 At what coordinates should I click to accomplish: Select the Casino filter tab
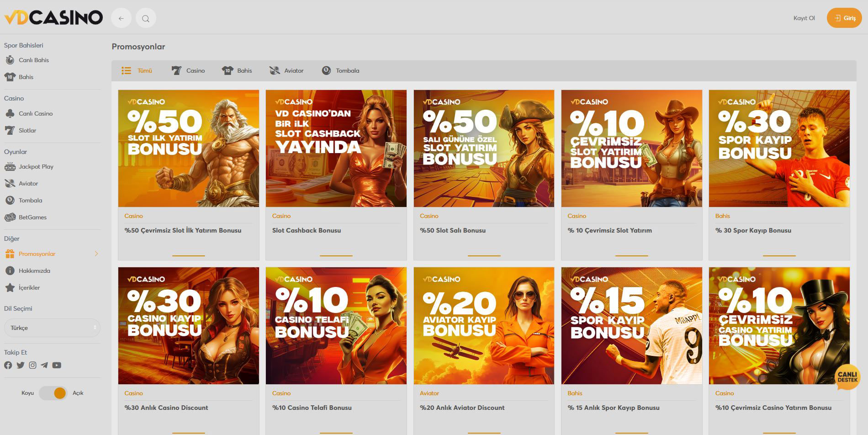[188, 70]
